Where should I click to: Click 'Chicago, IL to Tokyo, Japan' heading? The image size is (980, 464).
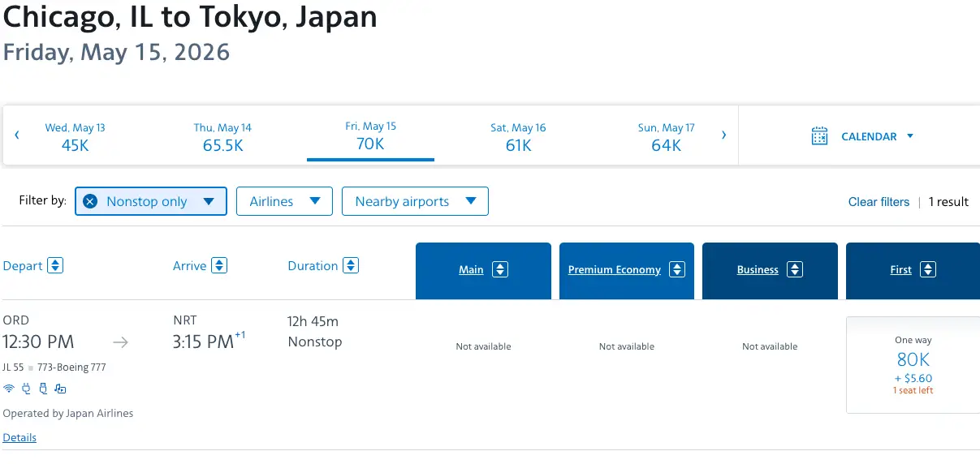(190, 16)
